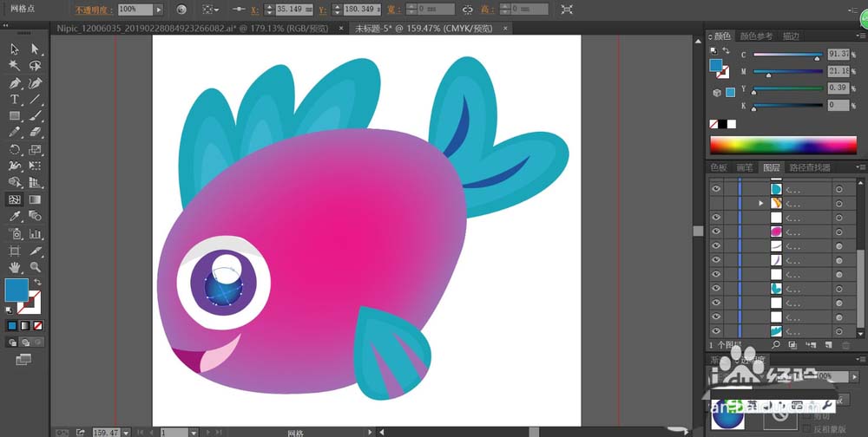Open the Layers panel flyout menu
The height and width of the screenshot is (437, 868).
click(860, 167)
